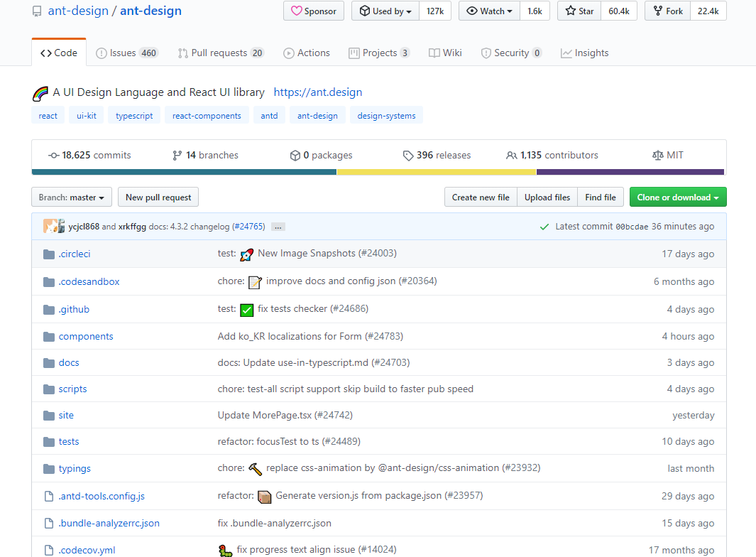Click the react-components topic tag

(x=207, y=116)
